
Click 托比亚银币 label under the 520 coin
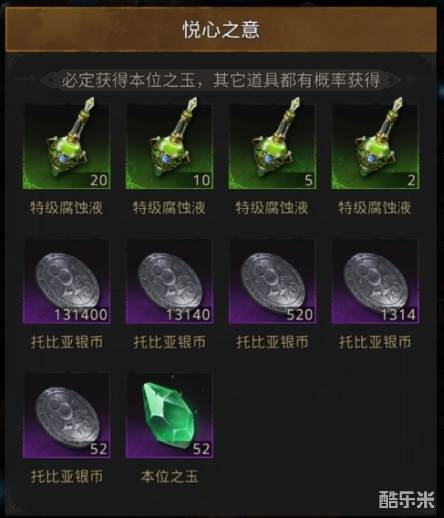(x=272, y=342)
